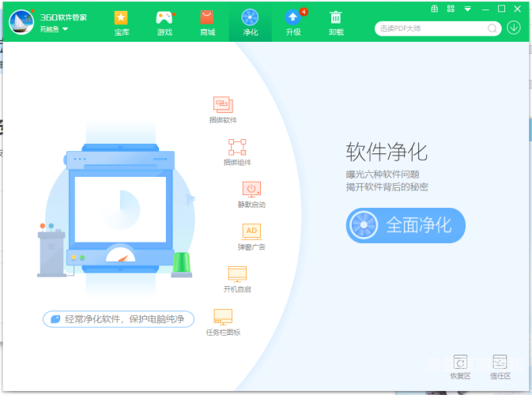Open the 恢复区 recovery zone
532x395 pixels.
[460, 367]
